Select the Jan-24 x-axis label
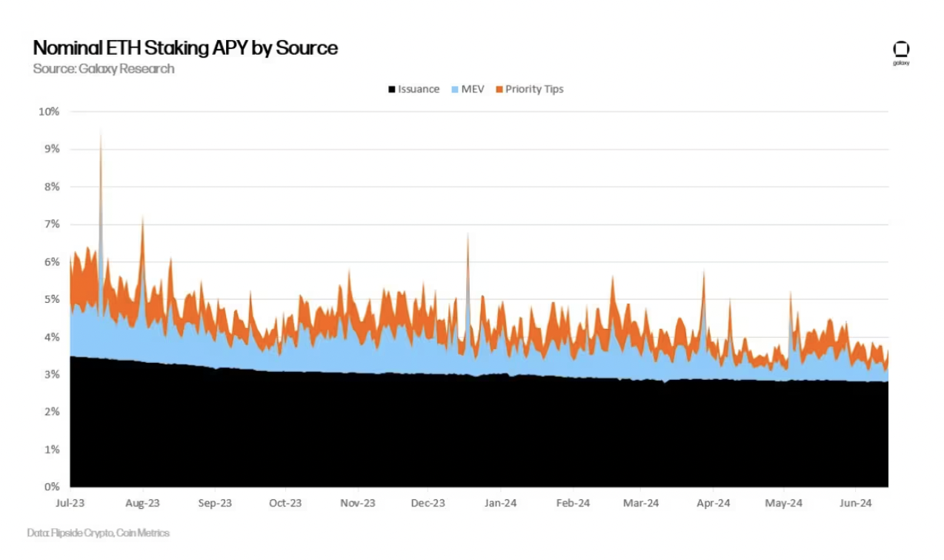944x560 pixels. pos(500,503)
